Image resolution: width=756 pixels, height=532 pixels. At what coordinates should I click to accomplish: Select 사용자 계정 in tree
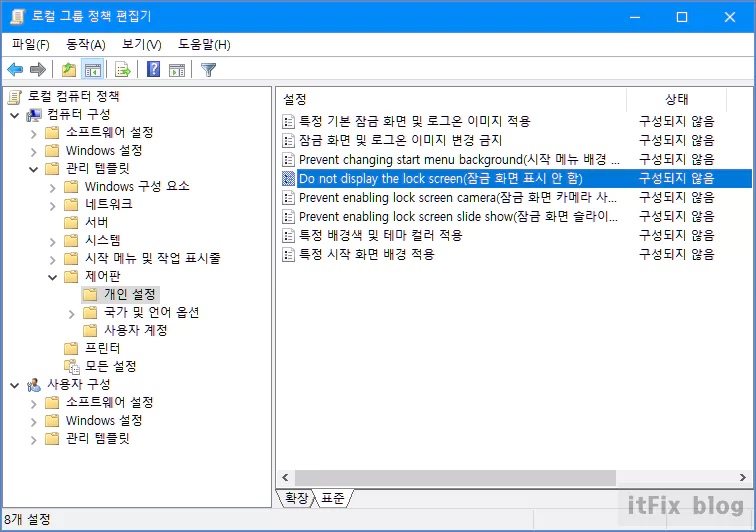(135, 330)
